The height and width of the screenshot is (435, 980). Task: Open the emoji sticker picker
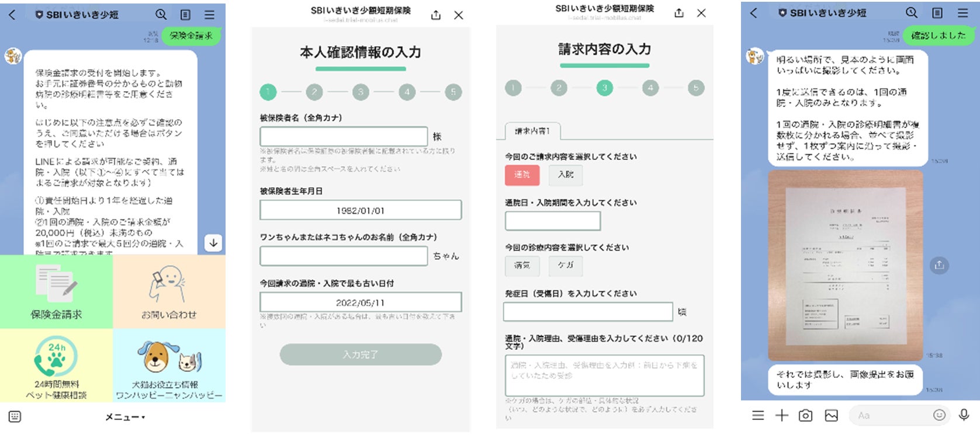pyautogui.click(x=939, y=415)
